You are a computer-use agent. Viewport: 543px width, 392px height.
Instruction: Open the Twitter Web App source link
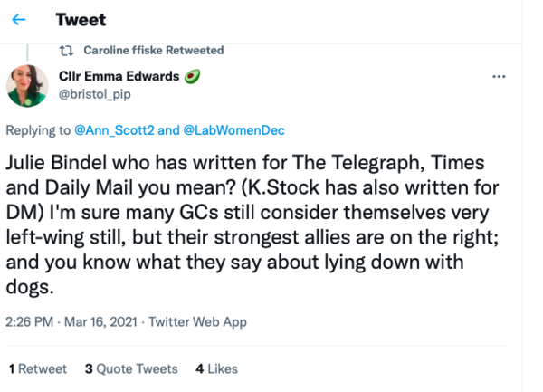197,321
